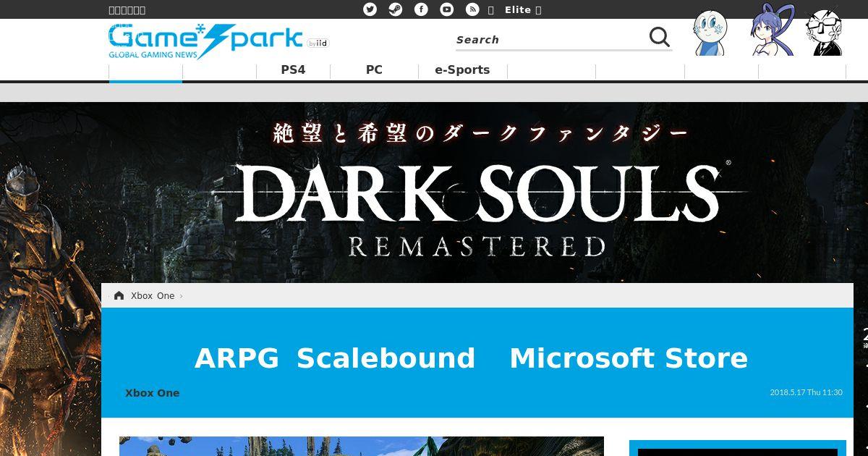Click the magnifying glass search icon
This screenshot has height=456, width=868.
[659, 37]
